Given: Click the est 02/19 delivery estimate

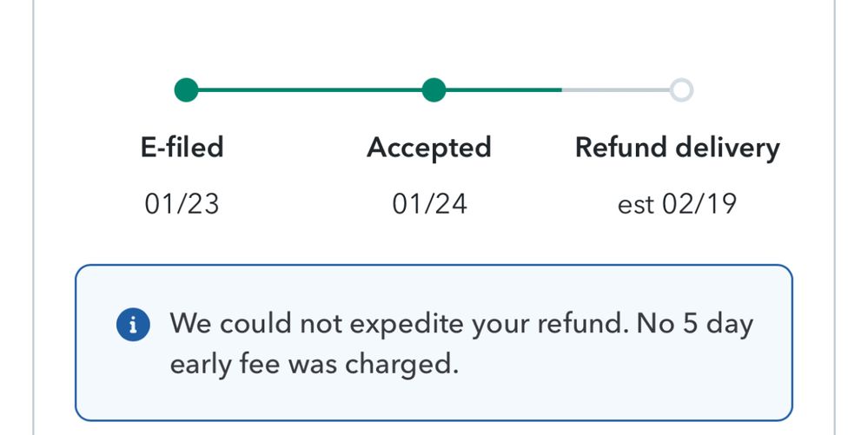Looking at the screenshot, I should pyautogui.click(x=677, y=204).
